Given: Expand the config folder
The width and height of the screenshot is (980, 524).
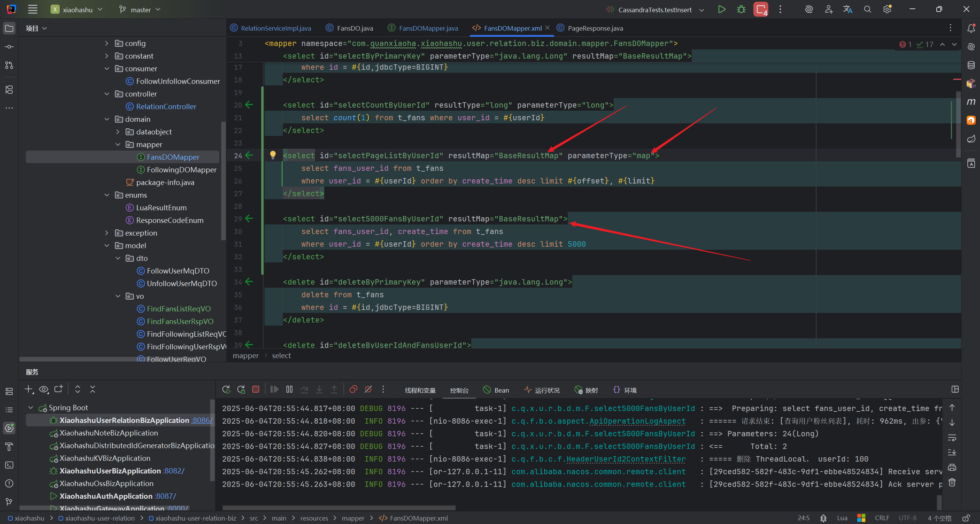Looking at the screenshot, I should (x=107, y=43).
